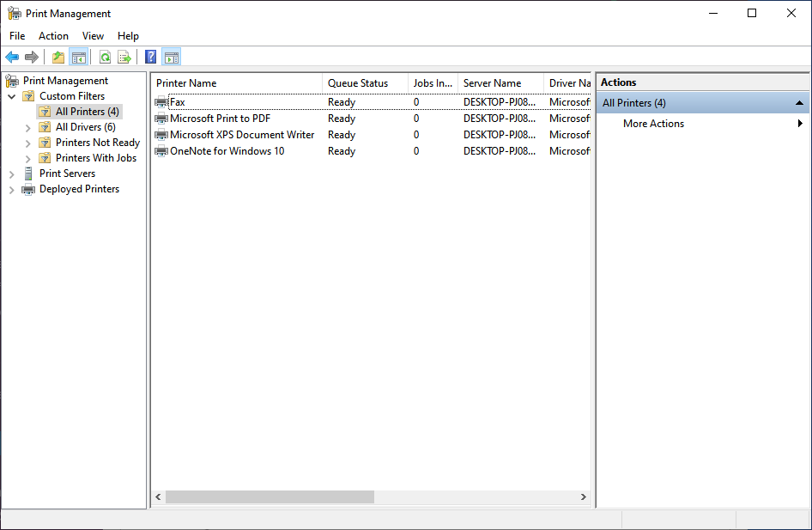The image size is (812, 530).
Task: Open the File menu
Action: coord(17,36)
